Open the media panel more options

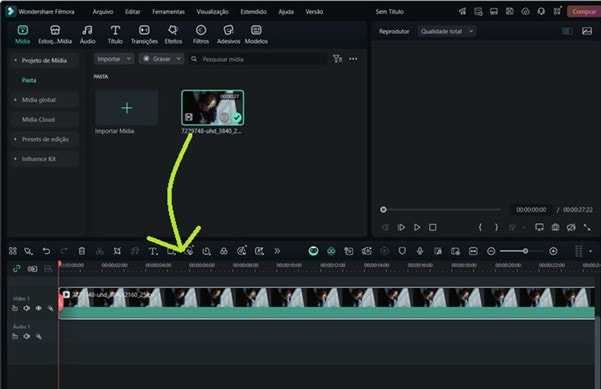point(353,59)
